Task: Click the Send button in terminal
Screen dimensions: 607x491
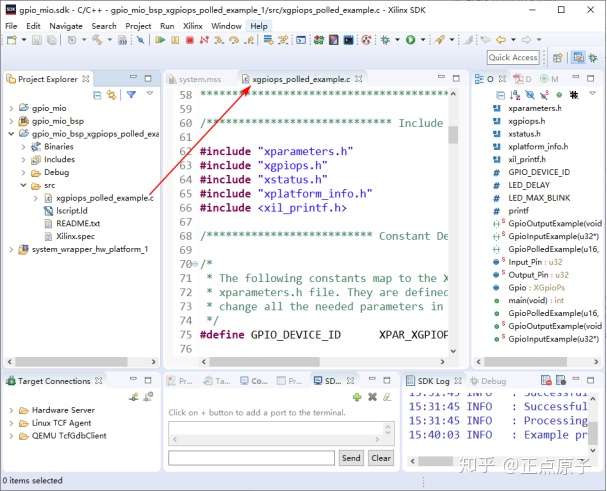Action: coord(351,457)
